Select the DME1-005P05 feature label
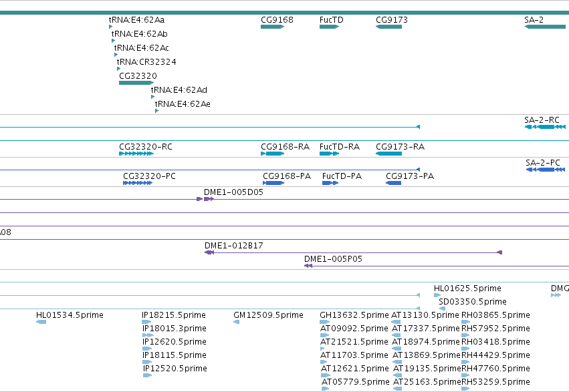569x392 pixels. click(333, 259)
